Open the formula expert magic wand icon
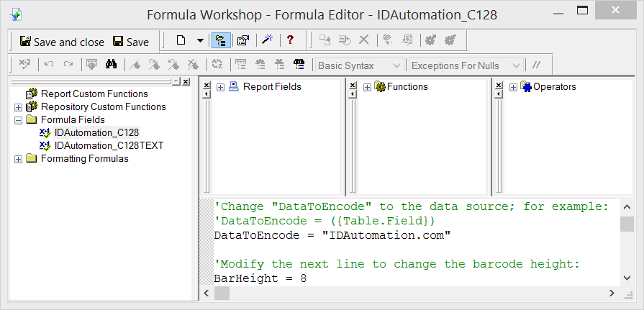 coord(268,40)
